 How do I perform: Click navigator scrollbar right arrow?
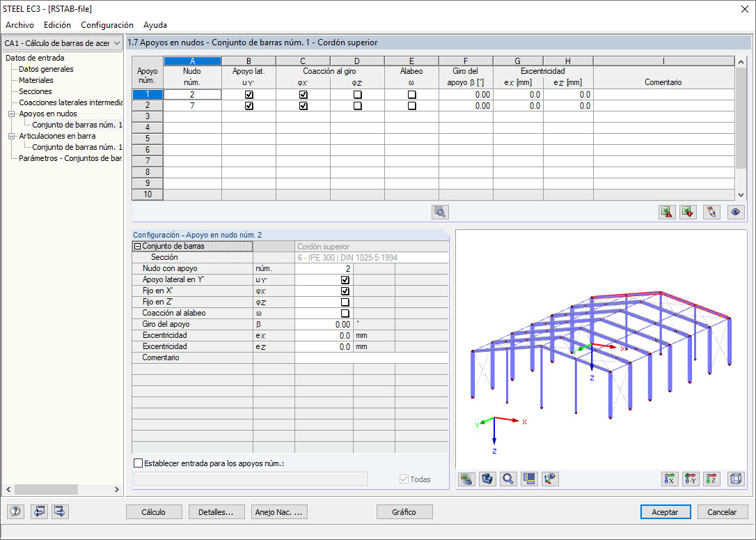[117, 489]
